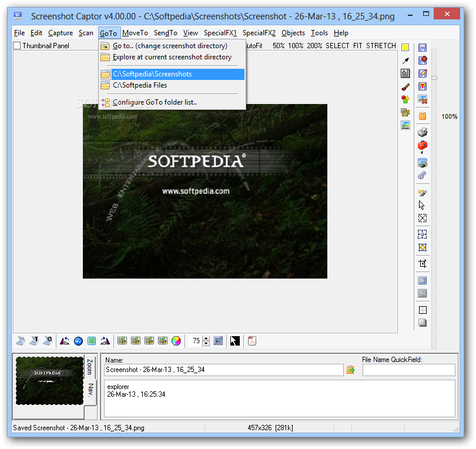This screenshot has width=476, height=449.
Task: Click the floppy disk with red plus icon
Action: (423, 60)
